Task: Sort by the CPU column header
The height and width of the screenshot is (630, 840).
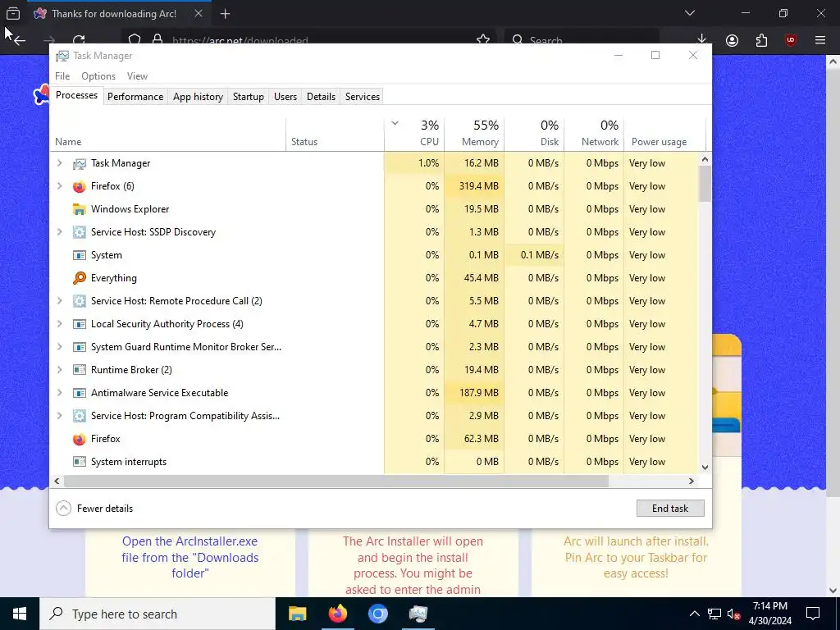Action: (x=414, y=132)
